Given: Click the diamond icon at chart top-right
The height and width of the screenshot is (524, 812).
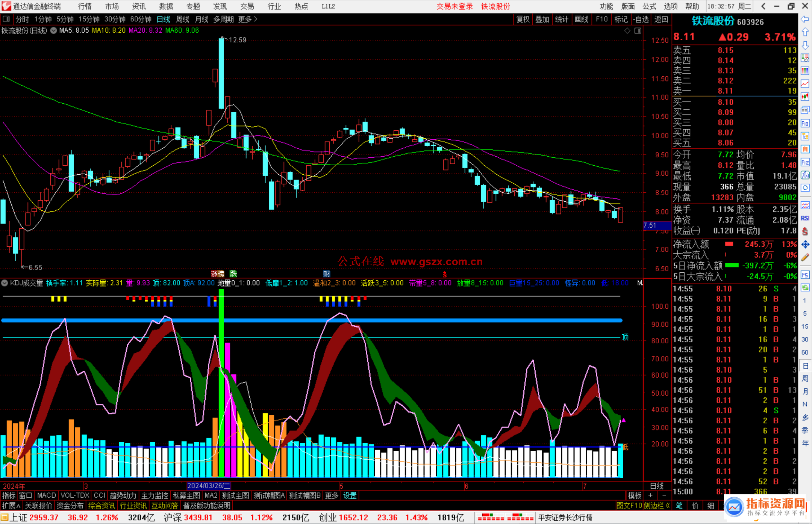Looking at the screenshot, I should click(x=627, y=31).
